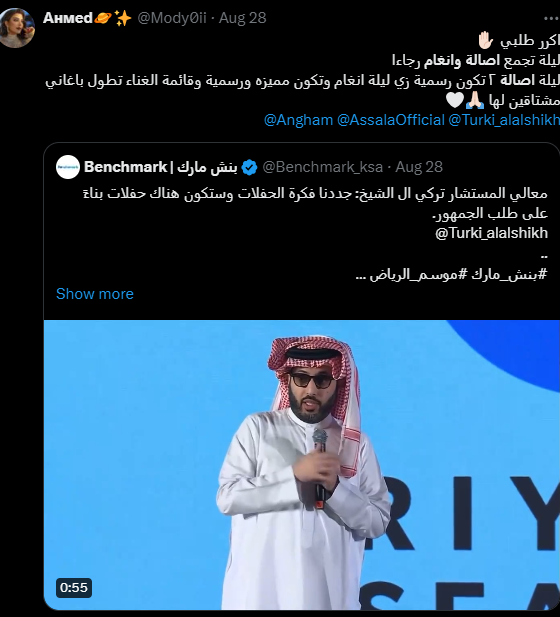This screenshot has height=617, width=560.
Task: Click the 0:55 video duration badge
Action: click(x=74, y=587)
